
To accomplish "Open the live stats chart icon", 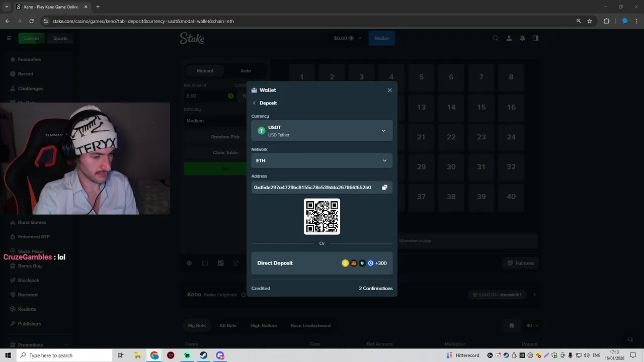I will [x=220, y=263].
